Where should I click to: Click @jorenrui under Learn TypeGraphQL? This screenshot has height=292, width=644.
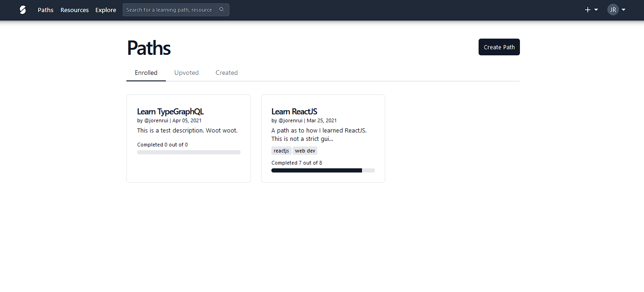click(157, 120)
